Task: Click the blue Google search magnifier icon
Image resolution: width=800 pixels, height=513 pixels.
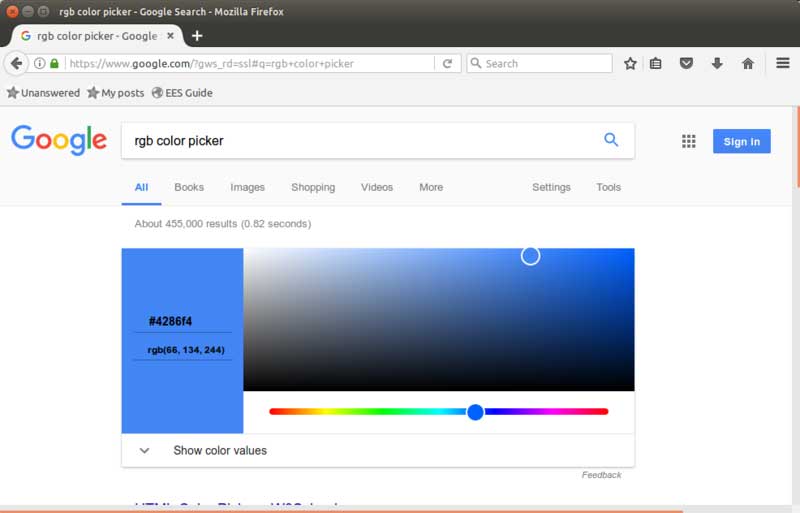Action: coord(611,140)
